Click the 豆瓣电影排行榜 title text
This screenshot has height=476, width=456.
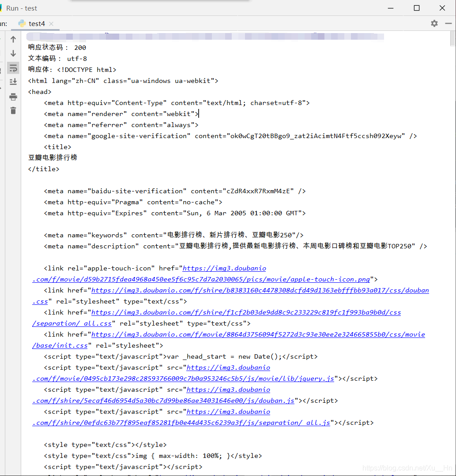[53, 158]
